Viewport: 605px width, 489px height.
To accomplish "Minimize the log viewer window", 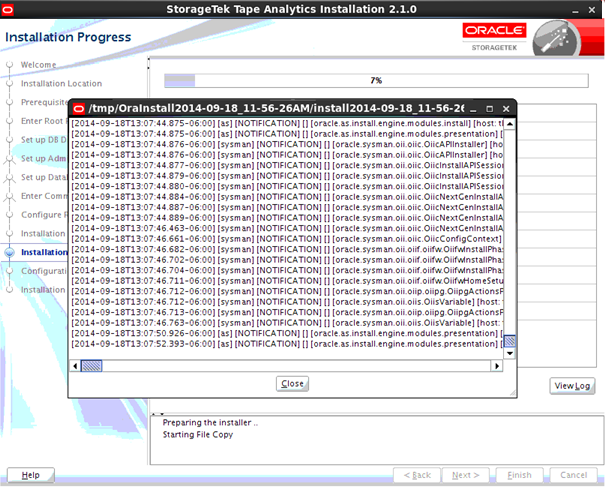I will pos(473,109).
